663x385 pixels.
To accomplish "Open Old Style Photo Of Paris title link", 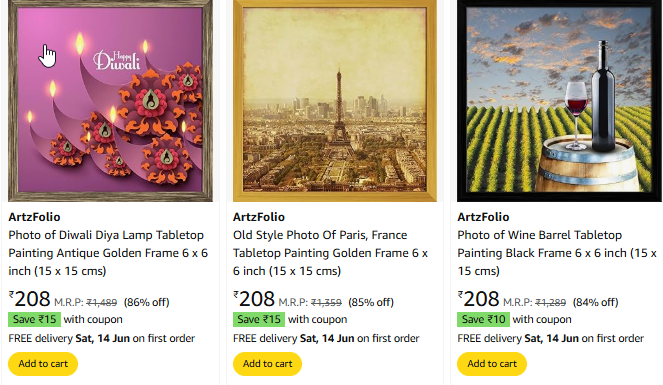I will 331,253.
